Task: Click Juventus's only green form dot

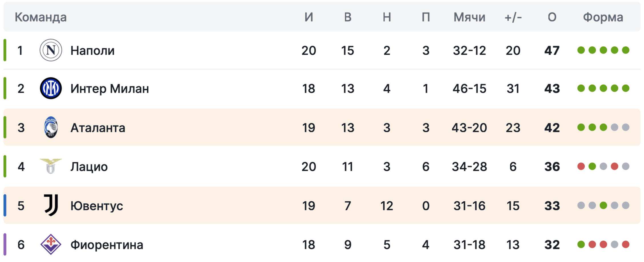Action: pyautogui.click(x=603, y=205)
